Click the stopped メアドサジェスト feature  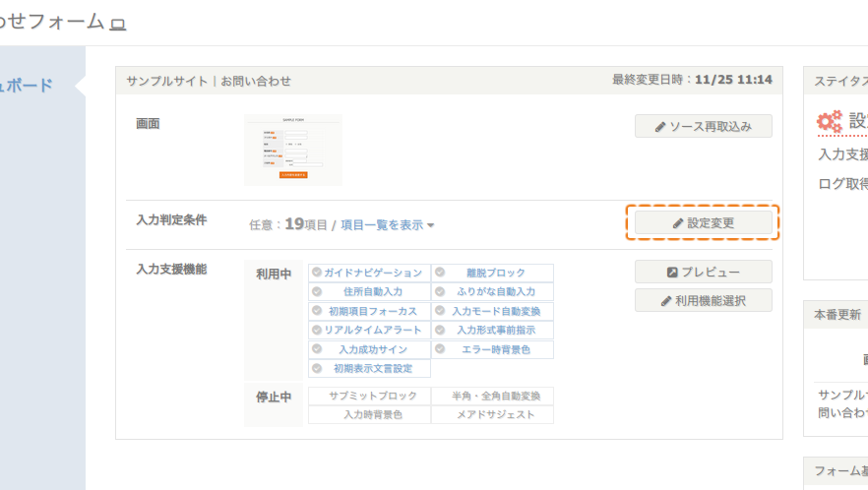492,414
